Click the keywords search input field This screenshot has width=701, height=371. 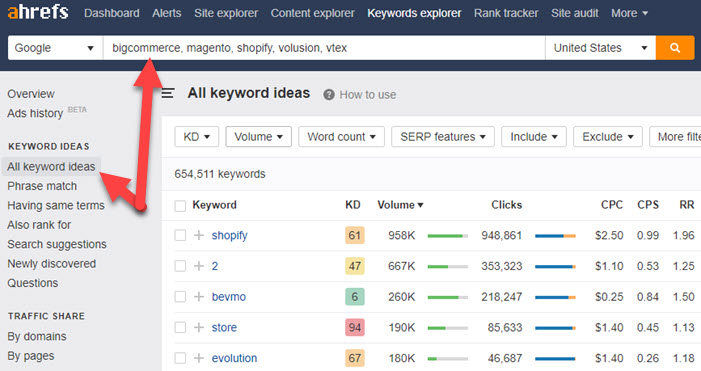coord(324,48)
